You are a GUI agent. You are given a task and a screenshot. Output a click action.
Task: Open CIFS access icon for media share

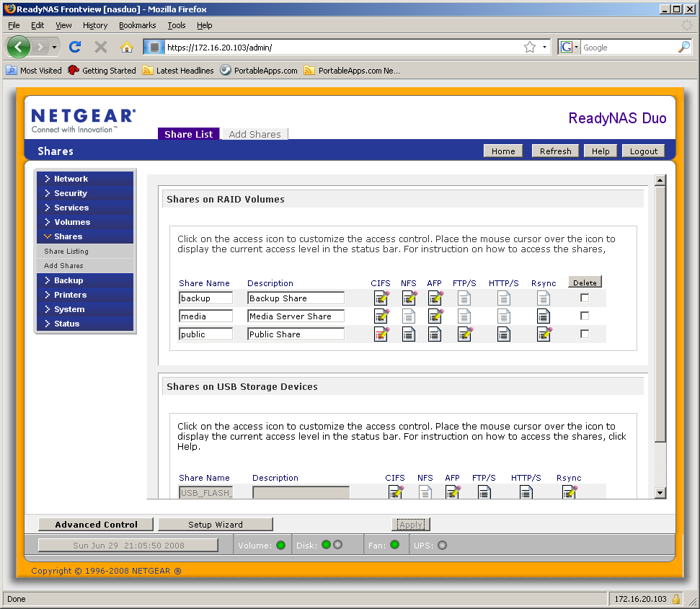[x=381, y=316]
